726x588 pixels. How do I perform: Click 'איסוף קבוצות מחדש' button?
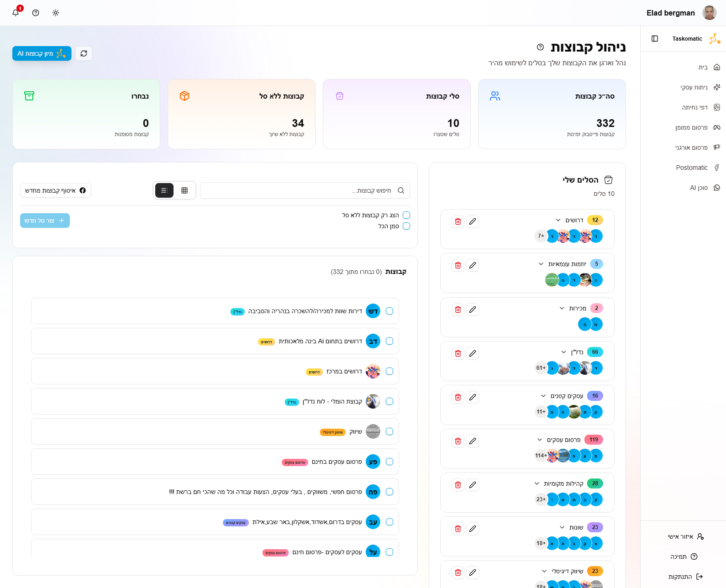tap(55, 190)
